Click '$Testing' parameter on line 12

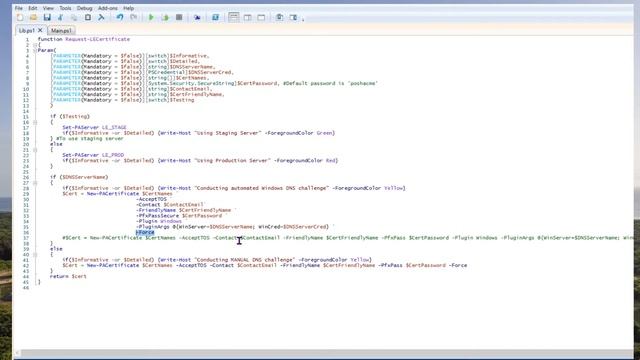coord(182,100)
